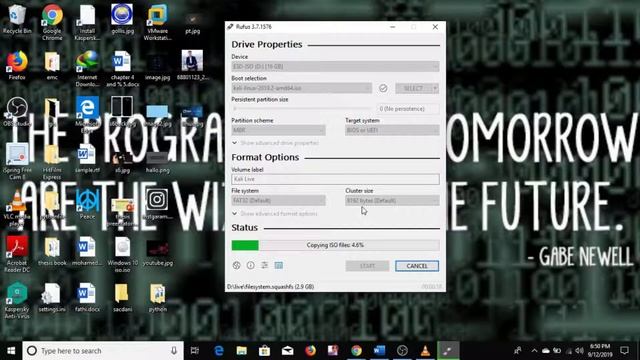Open the Target system dropdown
This screenshot has width=640, height=360.
coord(392,130)
